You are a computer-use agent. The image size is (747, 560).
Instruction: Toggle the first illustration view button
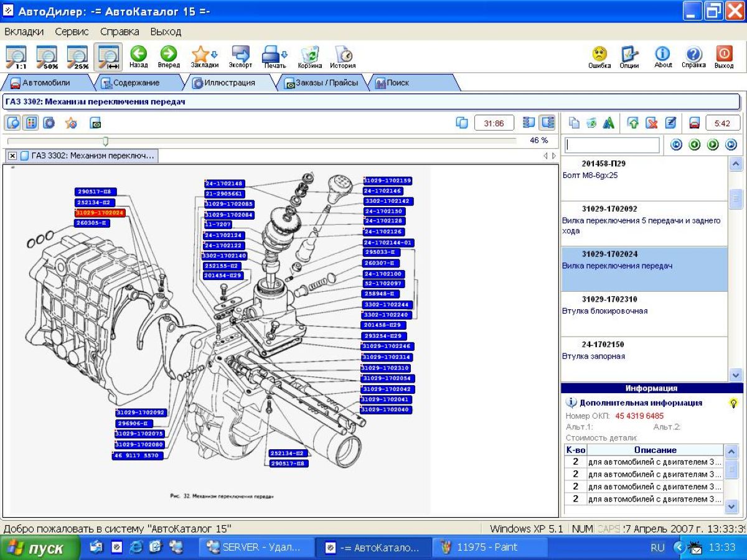pyautogui.click(x=13, y=123)
